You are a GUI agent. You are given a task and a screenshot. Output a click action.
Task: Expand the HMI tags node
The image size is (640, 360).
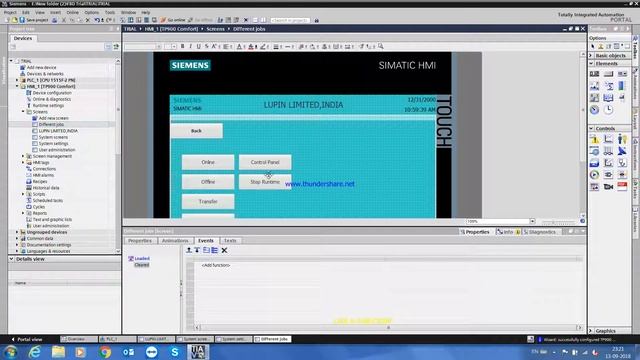click(x=23, y=162)
